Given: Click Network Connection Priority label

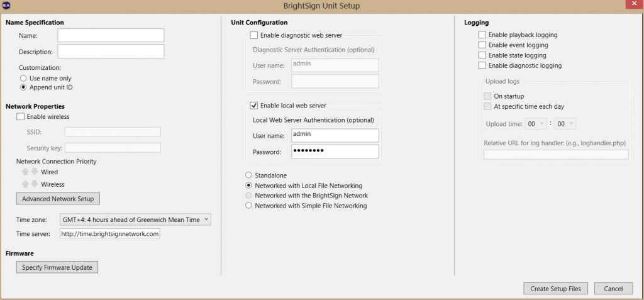Looking at the screenshot, I should [x=56, y=162].
